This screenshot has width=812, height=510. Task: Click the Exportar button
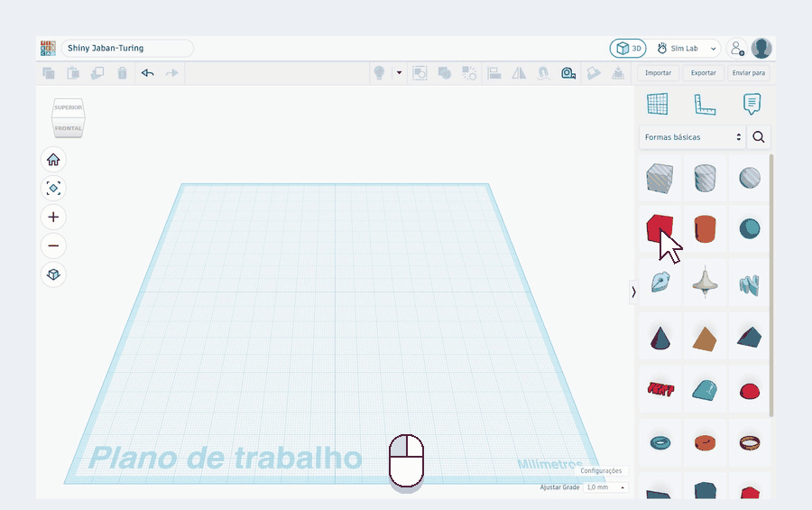click(x=703, y=73)
